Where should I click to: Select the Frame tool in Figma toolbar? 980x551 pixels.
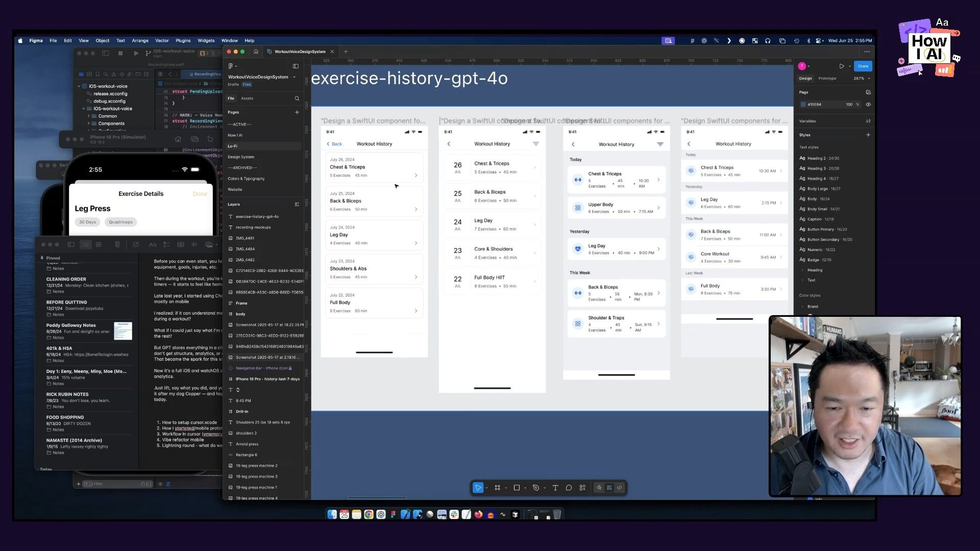[x=497, y=488]
